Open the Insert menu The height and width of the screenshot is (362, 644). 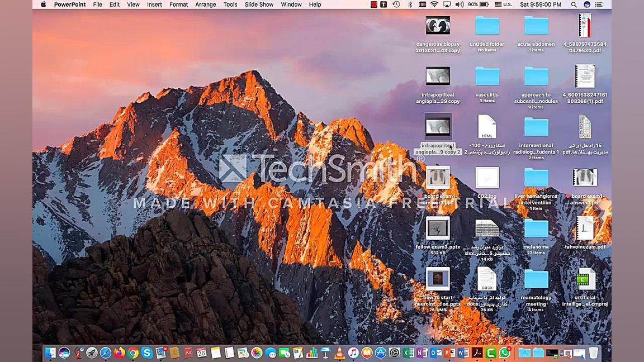coord(154,4)
